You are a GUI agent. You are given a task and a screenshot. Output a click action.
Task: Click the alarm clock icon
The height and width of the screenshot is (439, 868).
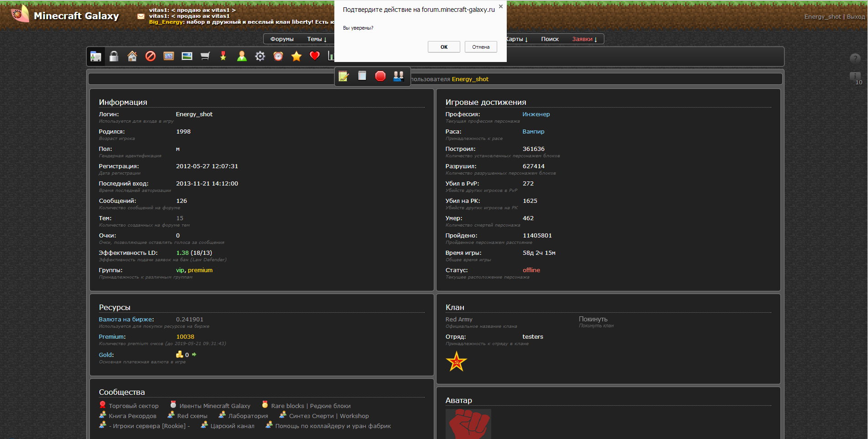[x=278, y=56]
